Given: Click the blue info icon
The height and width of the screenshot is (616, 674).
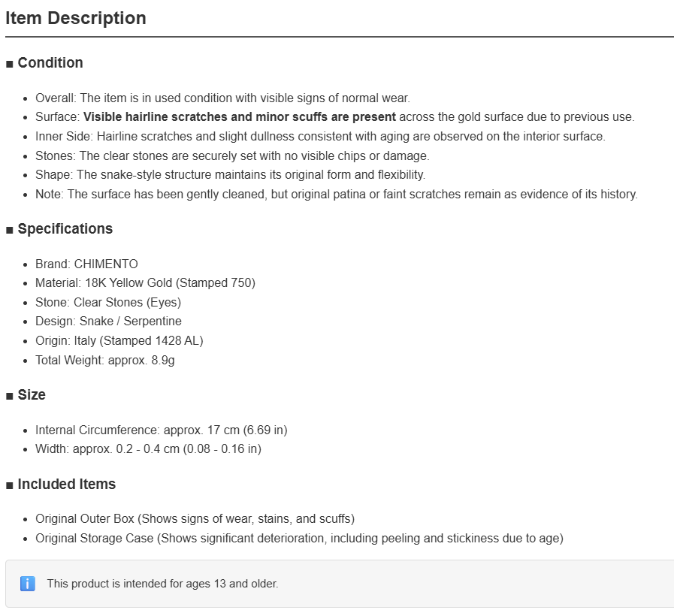Looking at the screenshot, I should pos(28,584).
